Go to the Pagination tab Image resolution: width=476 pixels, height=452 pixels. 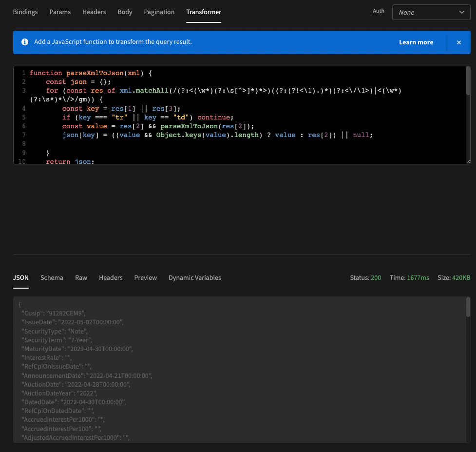pos(159,12)
